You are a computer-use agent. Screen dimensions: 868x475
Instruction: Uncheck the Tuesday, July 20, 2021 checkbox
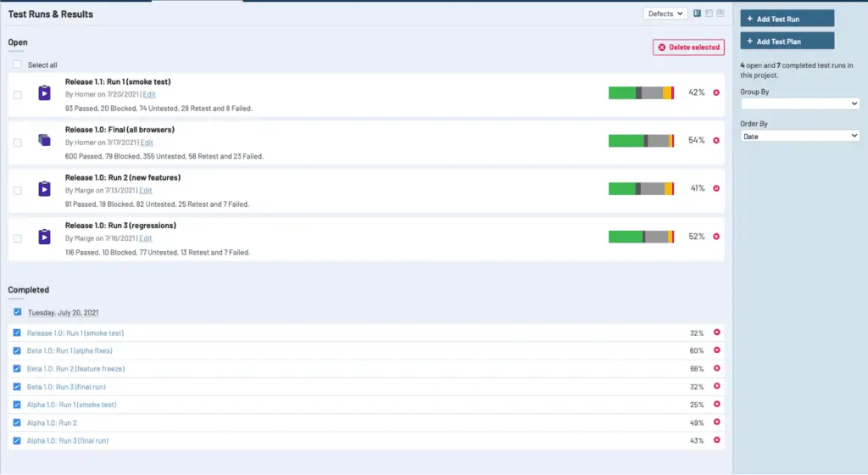[x=18, y=312]
